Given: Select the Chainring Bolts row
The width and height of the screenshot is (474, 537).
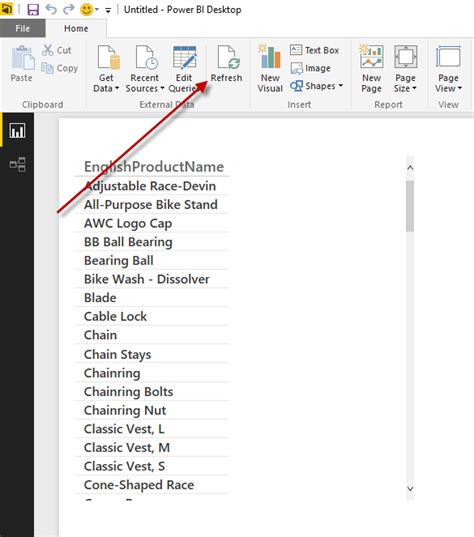Looking at the screenshot, I should [152, 391].
